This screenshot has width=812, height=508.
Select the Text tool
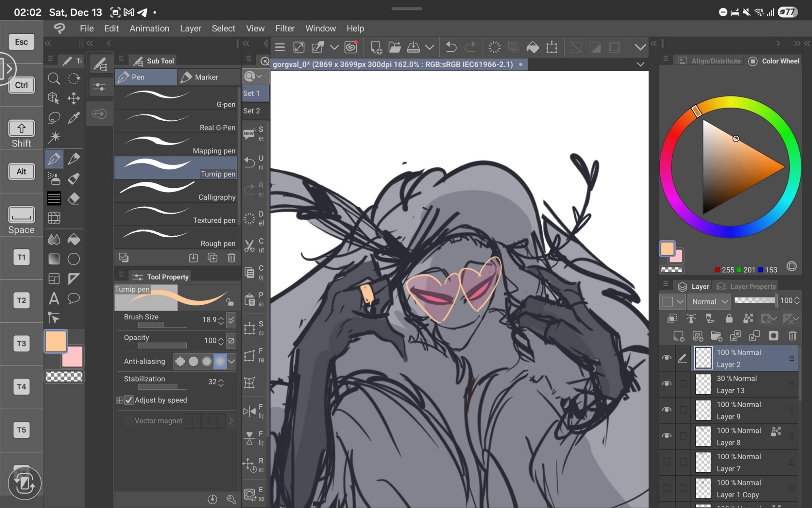[54, 299]
